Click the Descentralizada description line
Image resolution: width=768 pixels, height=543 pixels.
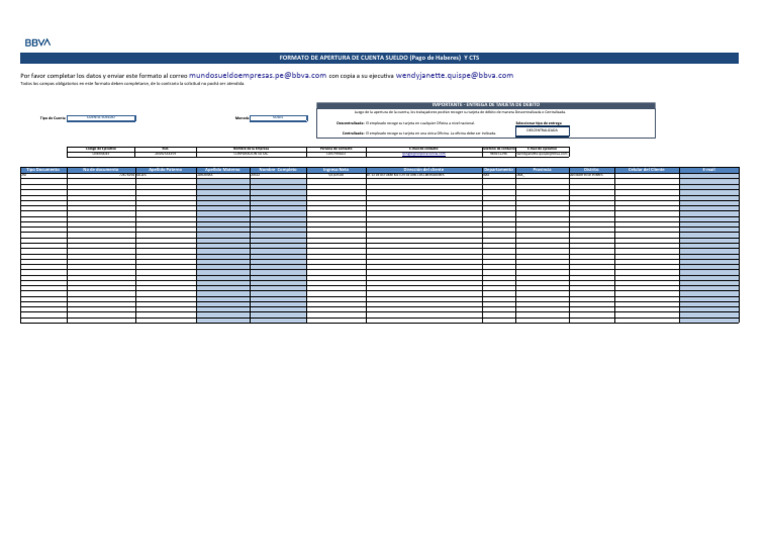coord(406,123)
